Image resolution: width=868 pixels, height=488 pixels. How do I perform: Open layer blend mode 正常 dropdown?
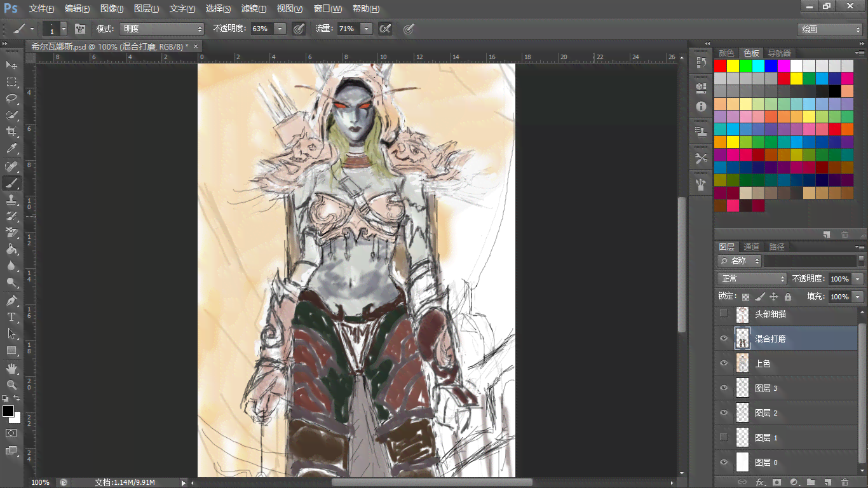(x=752, y=279)
